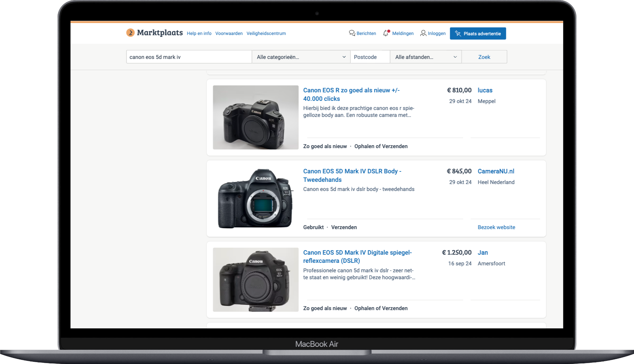Click description Professionele canon 5d mark iv dslr
This screenshot has height=364, width=634.
(x=359, y=274)
